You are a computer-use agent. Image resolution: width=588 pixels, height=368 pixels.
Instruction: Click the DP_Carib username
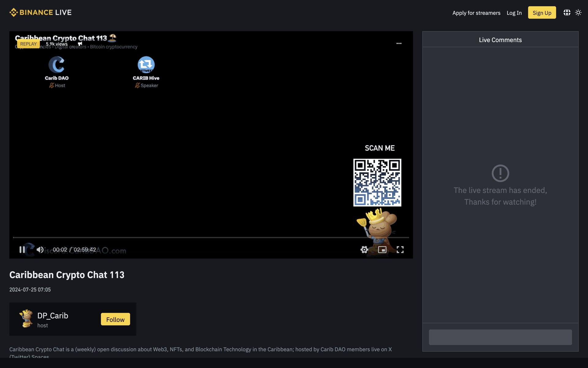pyautogui.click(x=53, y=316)
